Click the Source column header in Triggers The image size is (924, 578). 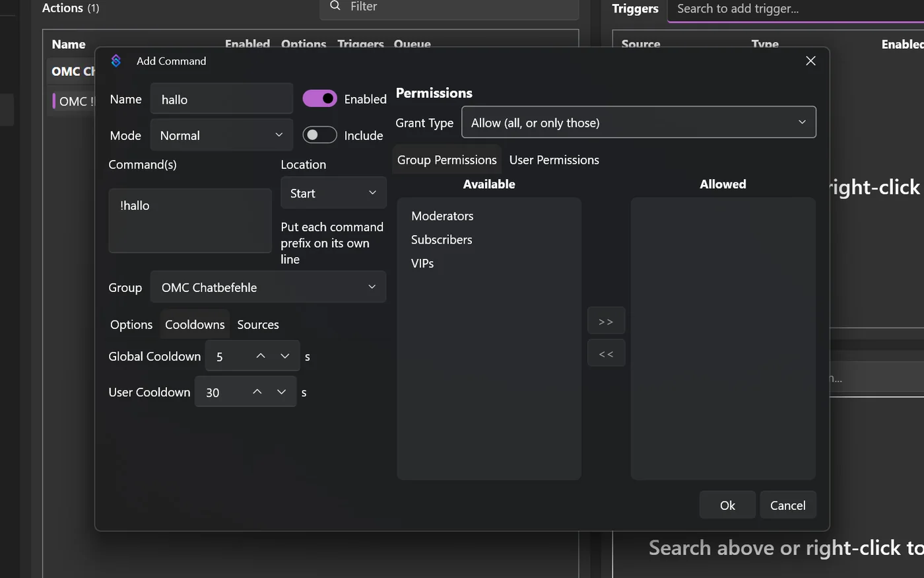[x=641, y=44]
